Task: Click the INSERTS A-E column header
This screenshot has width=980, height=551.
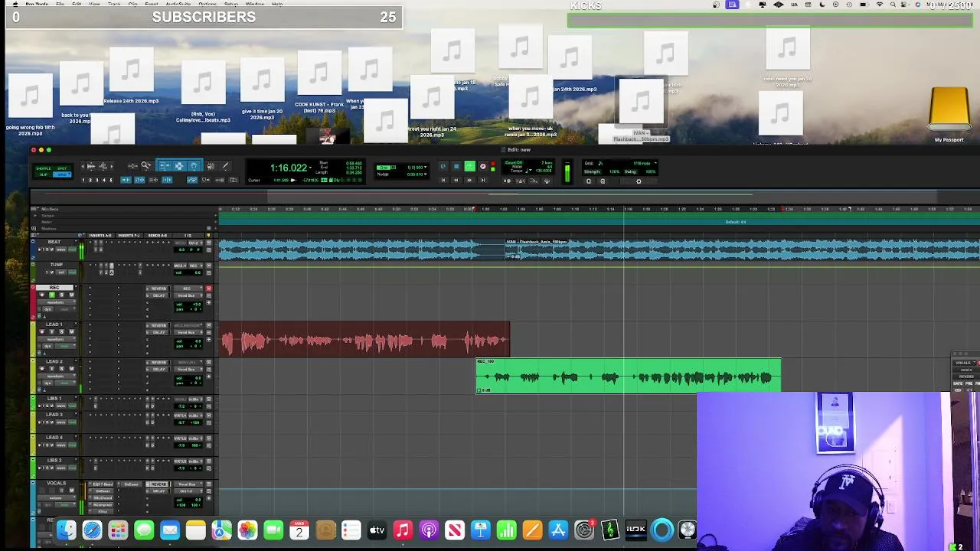Action: (x=100, y=236)
